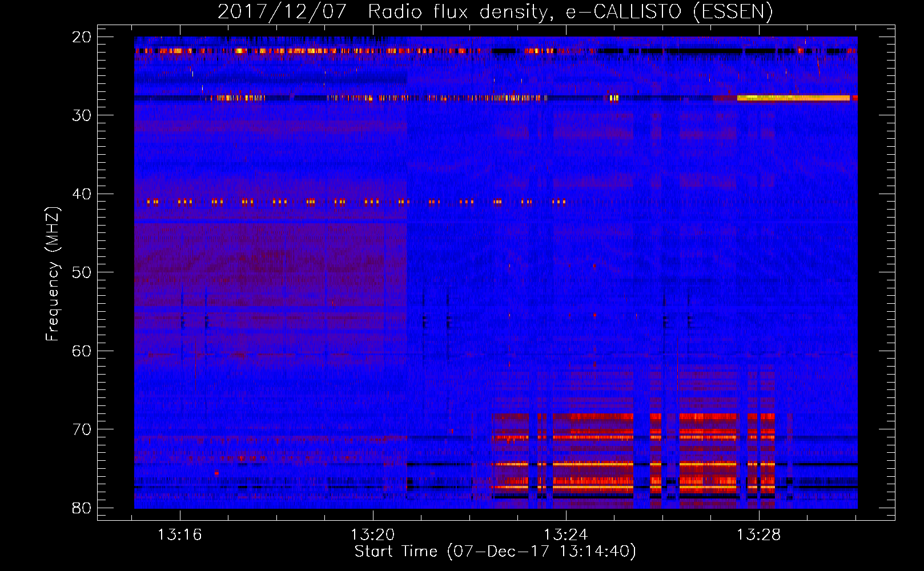This screenshot has width=924, height=571.
Task: Click the 20 frequency tick label
Action: coord(82,37)
